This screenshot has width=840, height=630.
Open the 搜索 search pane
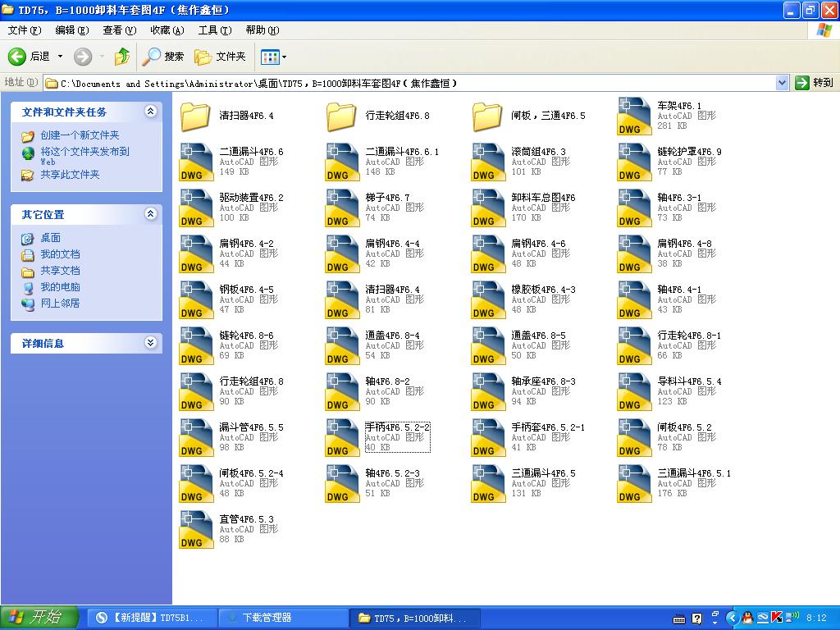click(x=163, y=57)
